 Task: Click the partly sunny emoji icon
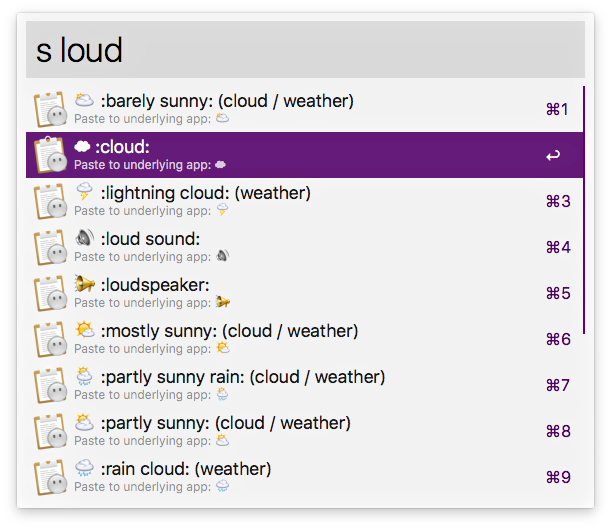coord(84,421)
